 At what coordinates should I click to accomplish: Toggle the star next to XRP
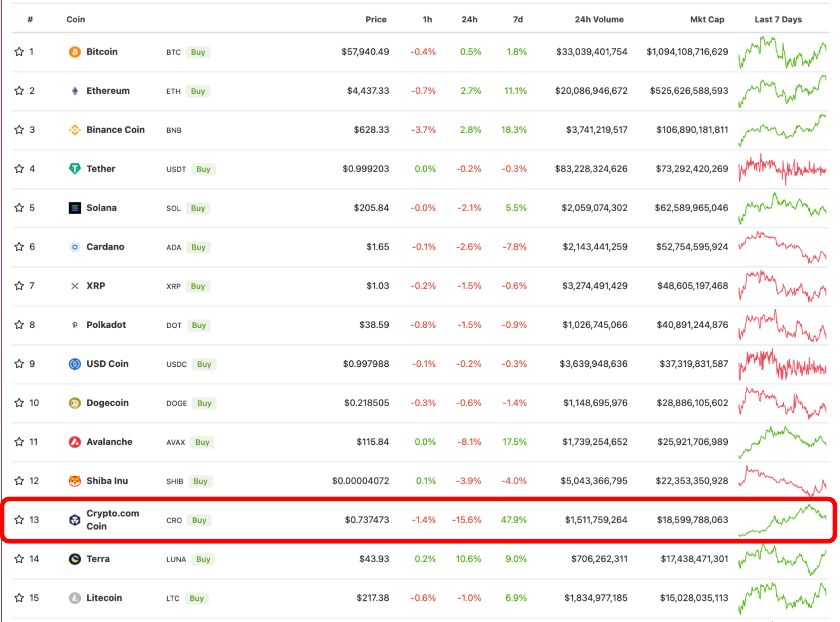pos(19,286)
